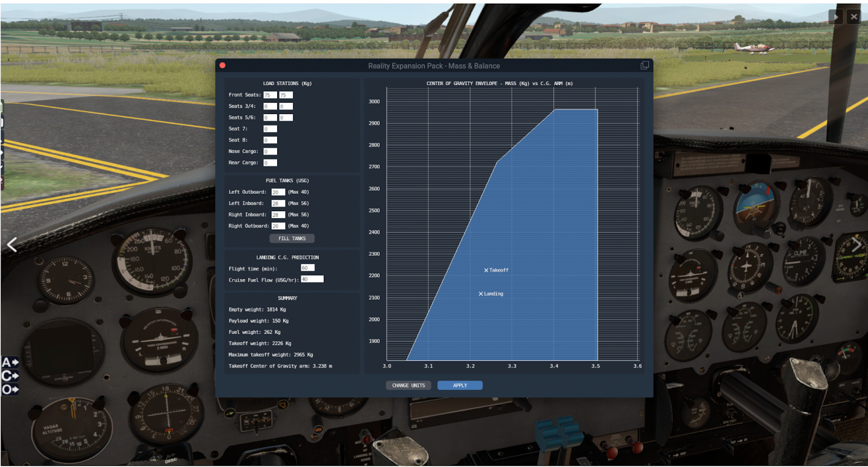Click the 'Maximum takeoff weight: 2965 Kg' line
Image resolution: width=868 pixels, height=467 pixels.
tap(271, 355)
